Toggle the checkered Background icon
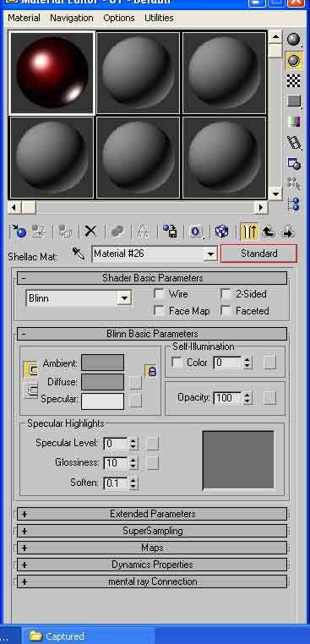310x644 pixels. pyautogui.click(x=293, y=81)
